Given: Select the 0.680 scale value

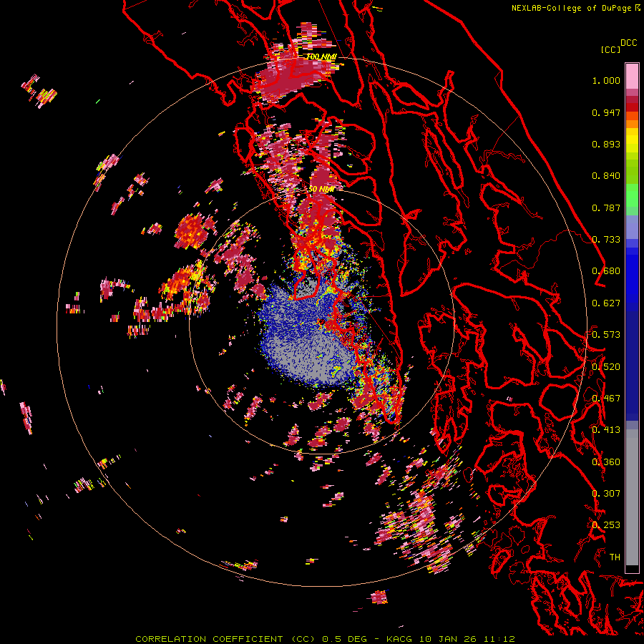Looking at the screenshot, I should [606, 271].
